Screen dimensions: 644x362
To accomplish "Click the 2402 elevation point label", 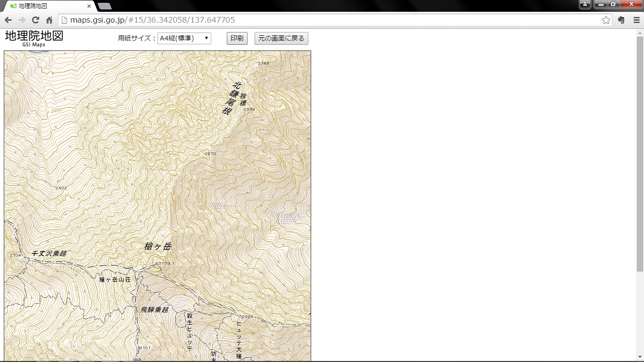I will (61, 188).
